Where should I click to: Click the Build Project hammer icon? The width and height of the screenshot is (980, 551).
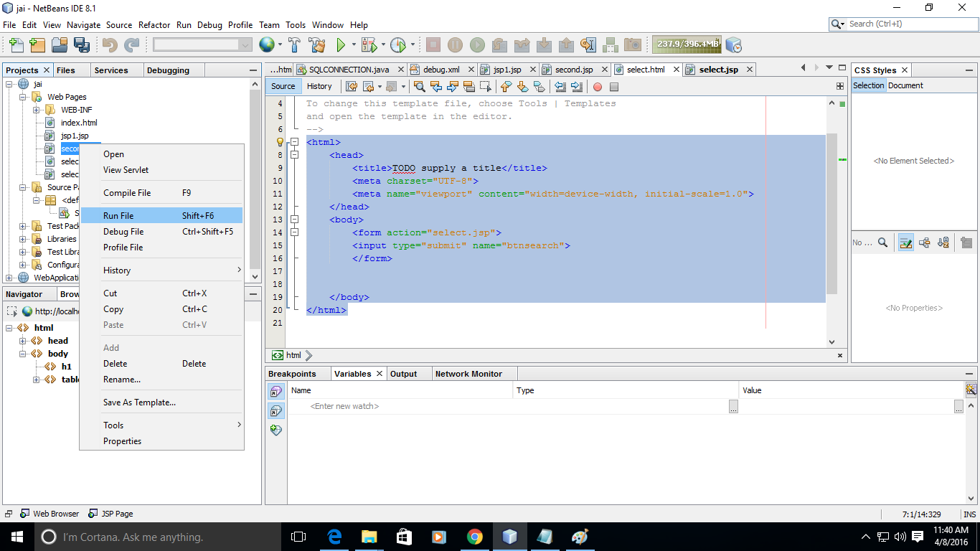[x=294, y=45]
